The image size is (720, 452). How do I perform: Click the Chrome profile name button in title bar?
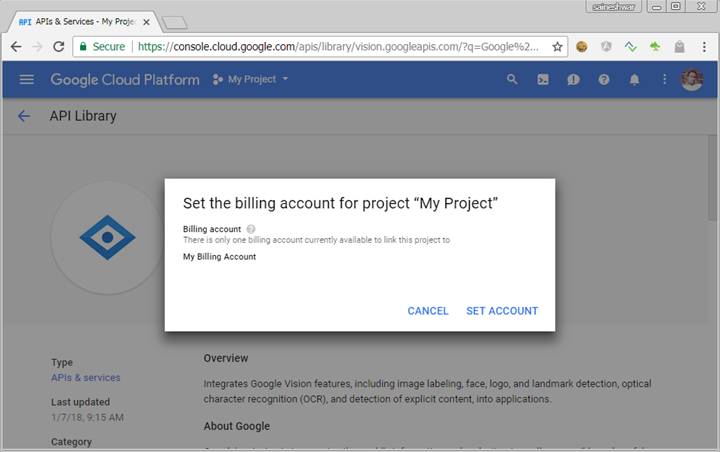tap(613, 6)
